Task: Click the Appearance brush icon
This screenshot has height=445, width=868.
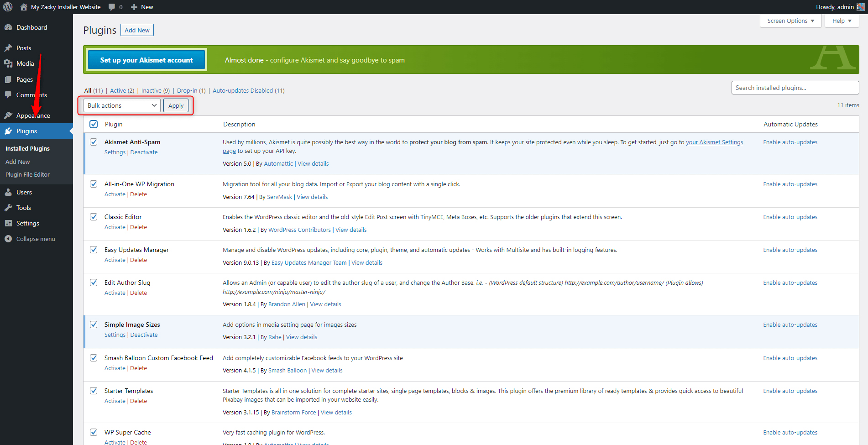Action: pos(8,115)
